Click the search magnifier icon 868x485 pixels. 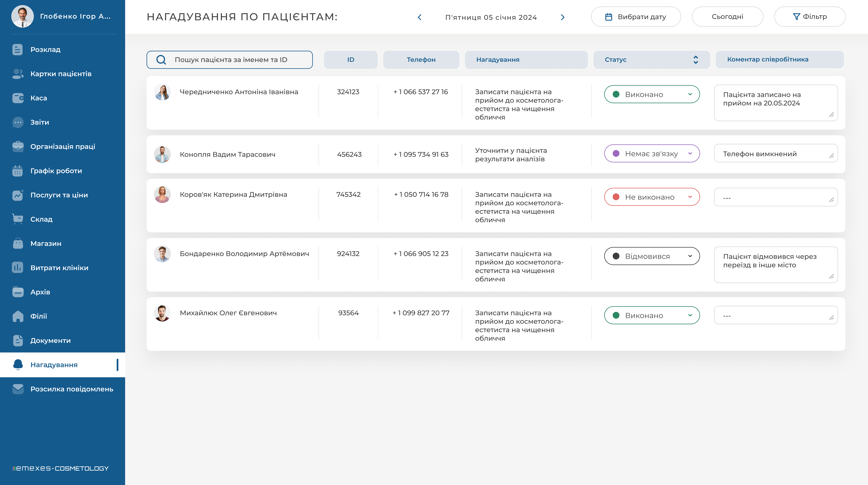[x=161, y=60]
